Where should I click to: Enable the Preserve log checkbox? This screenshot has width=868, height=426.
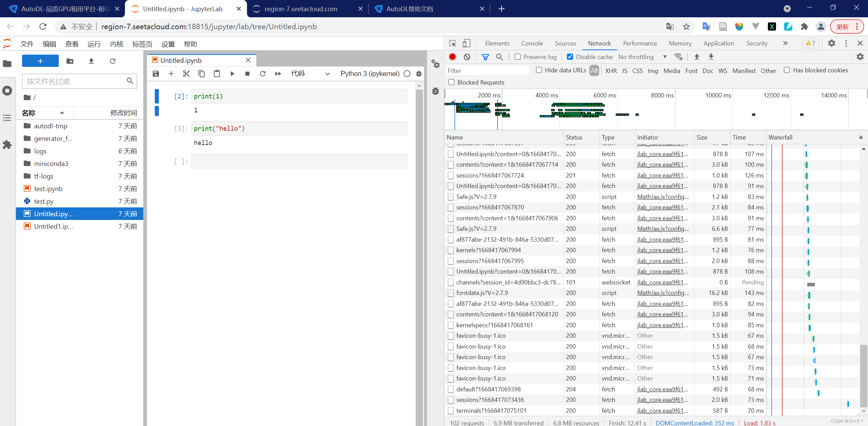click(x=518, y=57)
